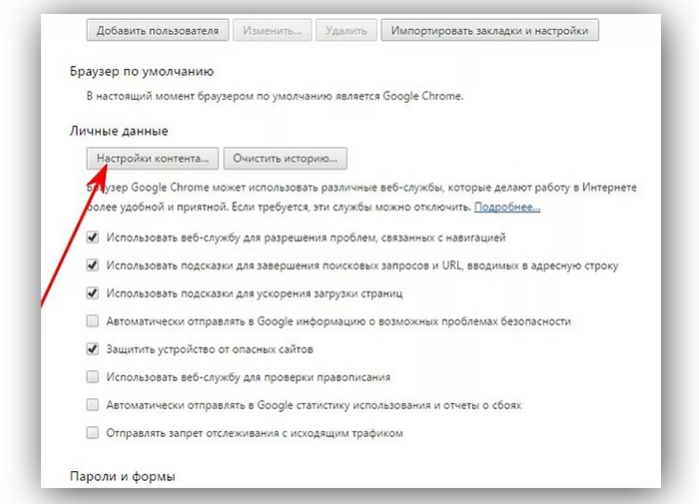
Task: Click 'Очистить историю...' button
Action: click(285, 158)
